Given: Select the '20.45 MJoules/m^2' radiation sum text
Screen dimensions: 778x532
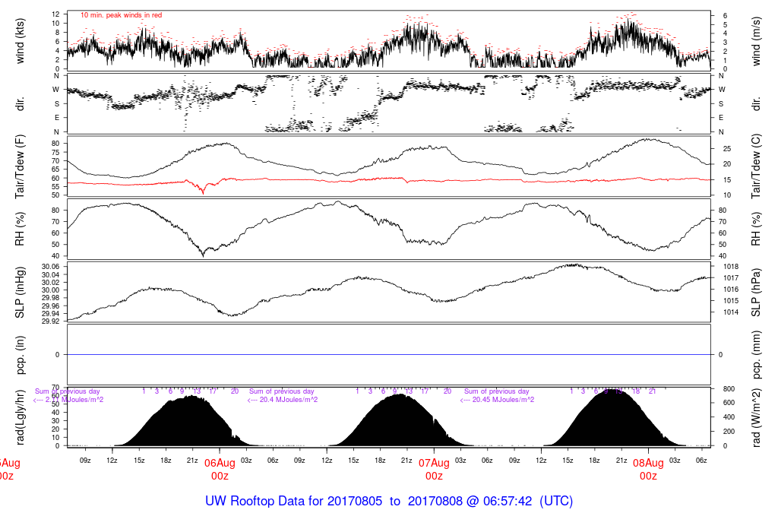Looking at the screenshot, I should tap(503, 400).
